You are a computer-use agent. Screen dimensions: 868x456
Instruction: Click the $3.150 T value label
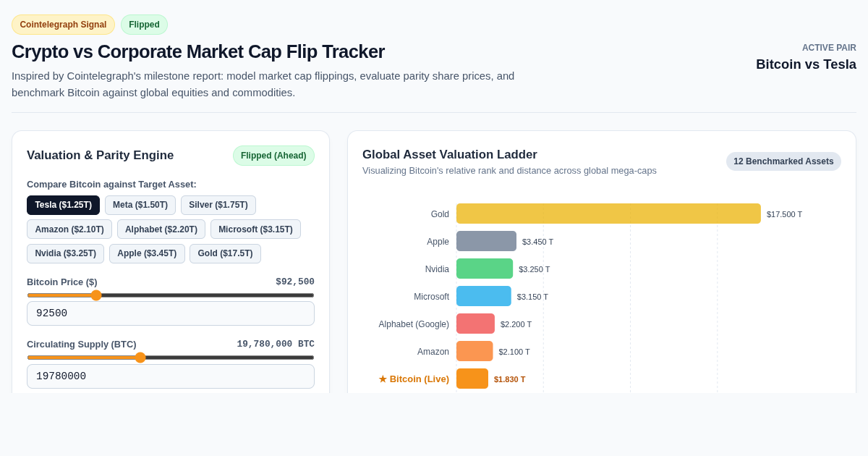[532, 297]
